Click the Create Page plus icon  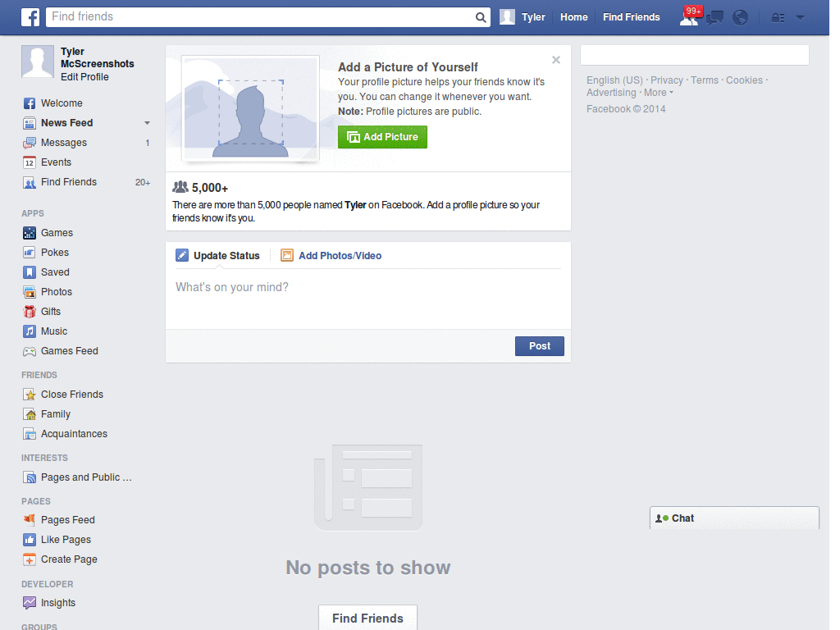pyautogui.click(x=30, y=559)
